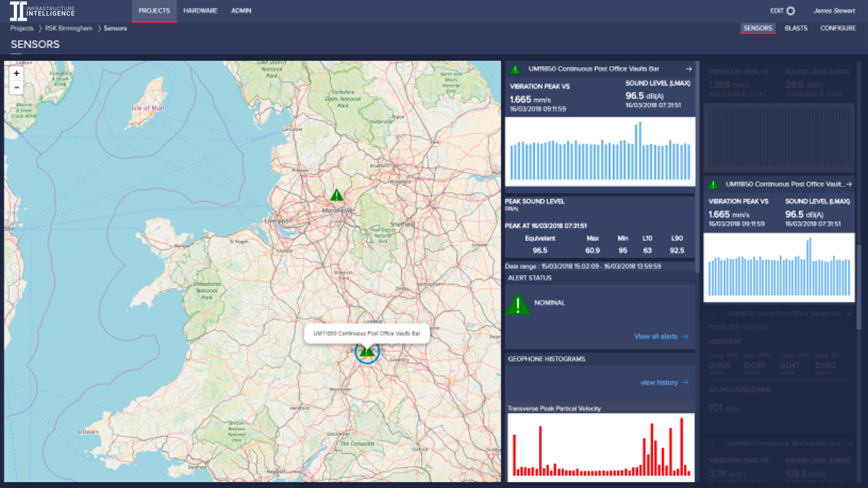Open the Projects top navigation tab

pos(154,11)
